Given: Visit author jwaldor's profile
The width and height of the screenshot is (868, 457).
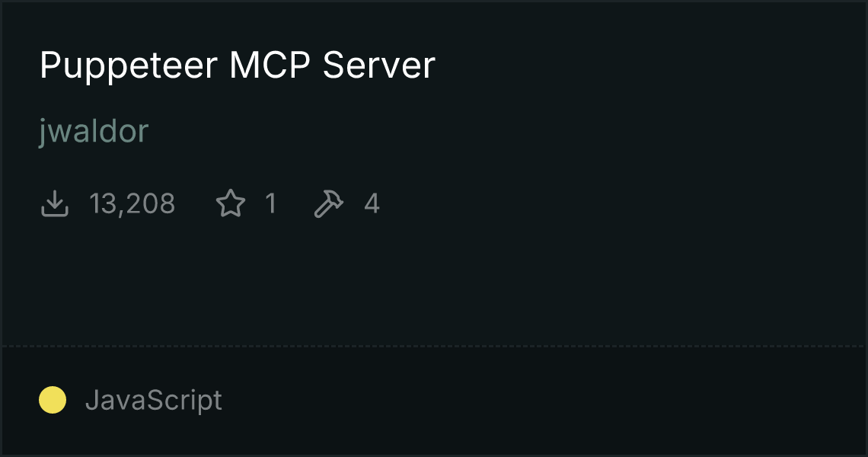Looking at the screenshot, I should [94, 132].
